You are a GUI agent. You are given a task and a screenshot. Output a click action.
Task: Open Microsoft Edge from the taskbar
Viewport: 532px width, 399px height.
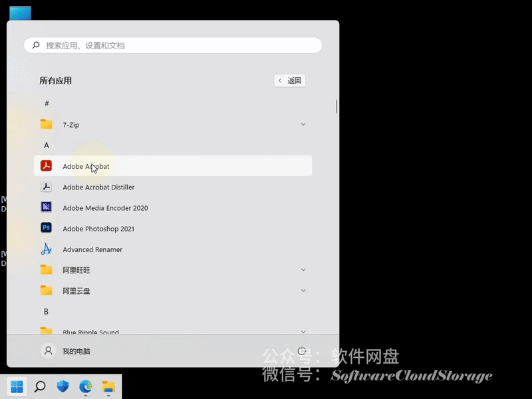click(85, 384)
